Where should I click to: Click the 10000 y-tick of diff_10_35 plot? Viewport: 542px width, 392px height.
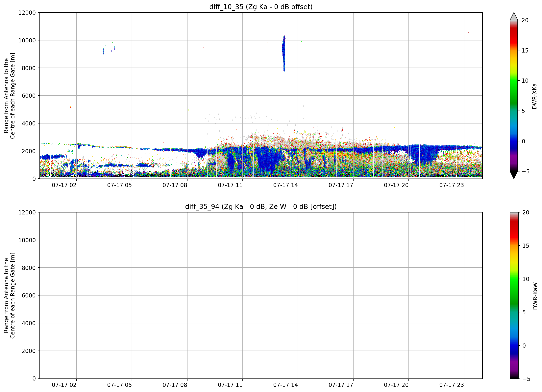(27, 40)
